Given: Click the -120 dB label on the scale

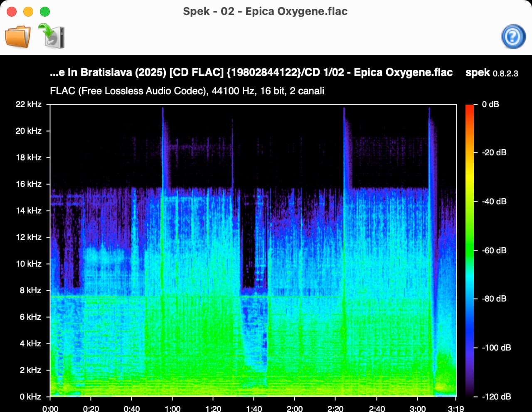Looking at the screenshot, I should [x=496, y=396].
